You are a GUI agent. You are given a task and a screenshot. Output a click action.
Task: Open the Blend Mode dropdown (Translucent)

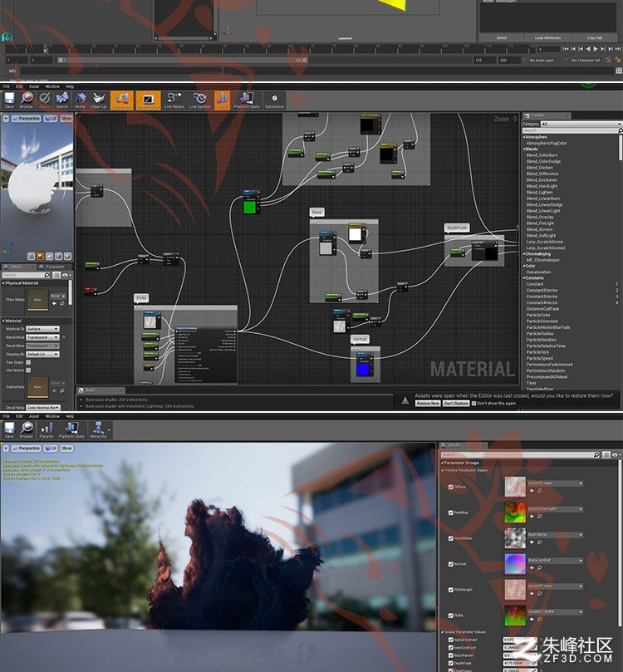tap(43, 337)
